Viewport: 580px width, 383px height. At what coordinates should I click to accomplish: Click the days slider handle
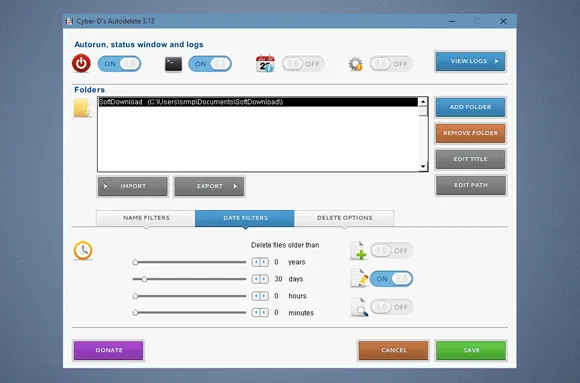(x=144, y=279)
